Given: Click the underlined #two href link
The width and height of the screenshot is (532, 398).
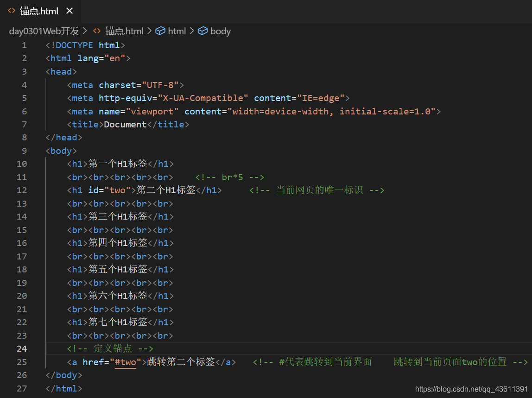Looking at the screenshot, I should [126, 362].
